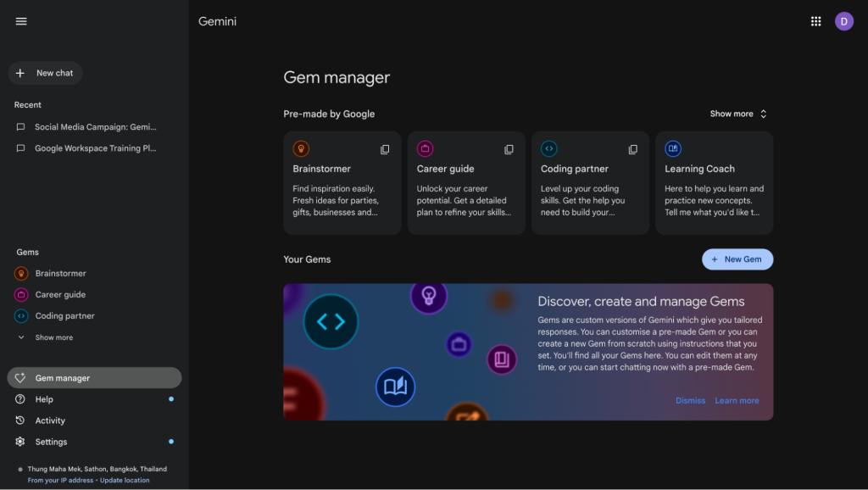Image resolution: width=868 pixels, height=490 pixels.
Task: Copy the Brainstormer gem card
Action: [x=385, y=149]
